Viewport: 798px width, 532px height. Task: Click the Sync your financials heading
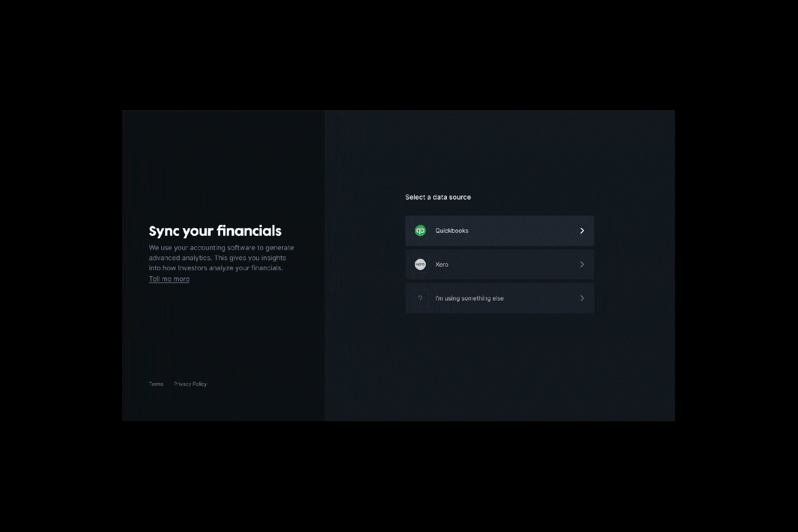pos(215,231)
